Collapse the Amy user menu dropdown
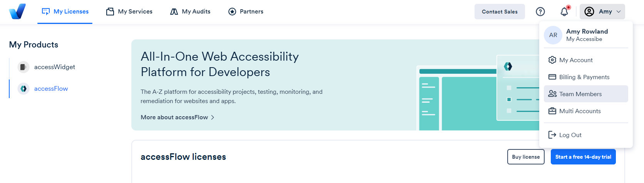The image size is (644, 183). (x=602, y=12)
